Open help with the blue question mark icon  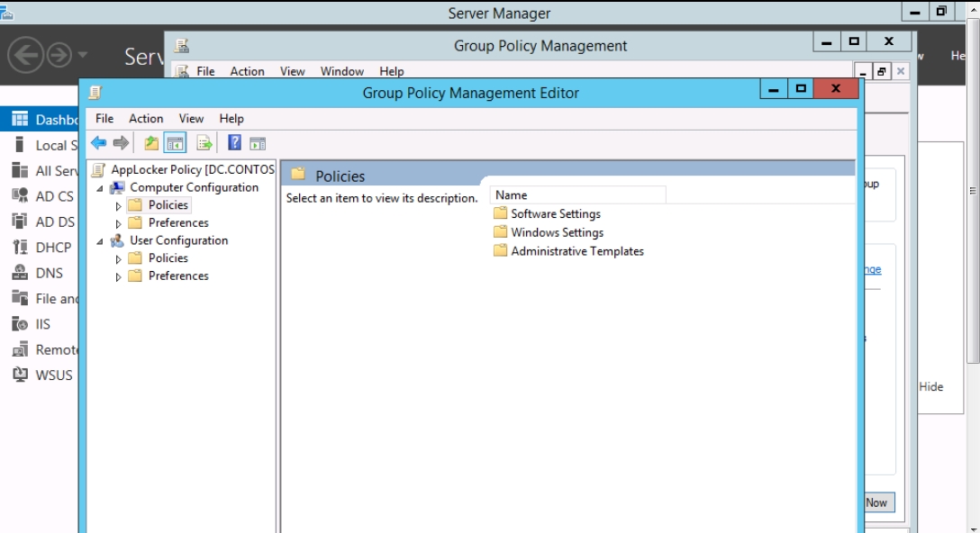tap(234, 142)
